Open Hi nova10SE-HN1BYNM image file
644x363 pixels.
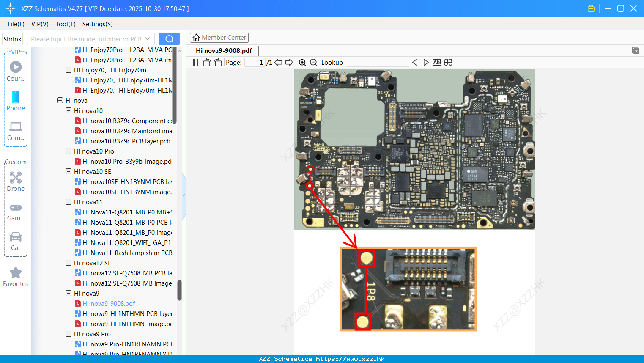point(123,192)
